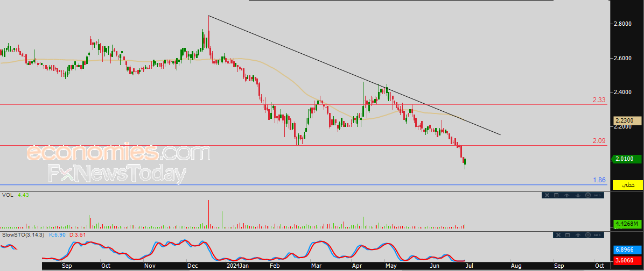Screen dimensions: 644x271
Task: Click the K:6.90 value label
Action: [x=57, y=235]
